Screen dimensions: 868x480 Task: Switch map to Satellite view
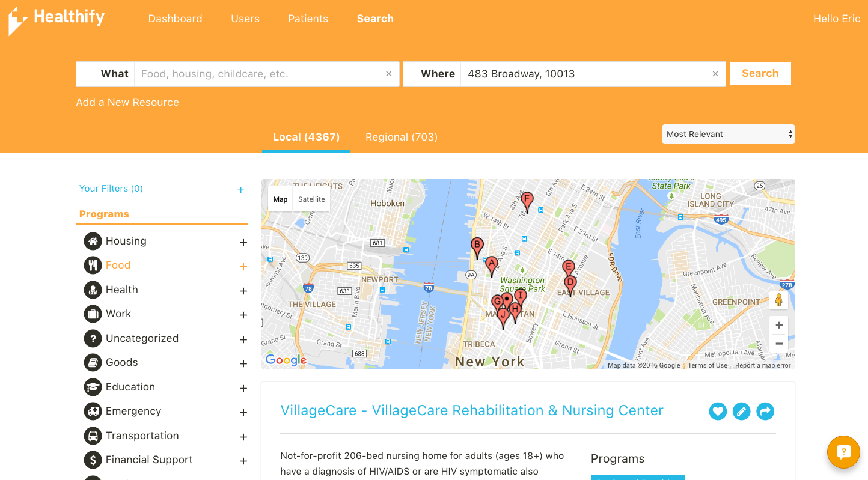point(311,199)
